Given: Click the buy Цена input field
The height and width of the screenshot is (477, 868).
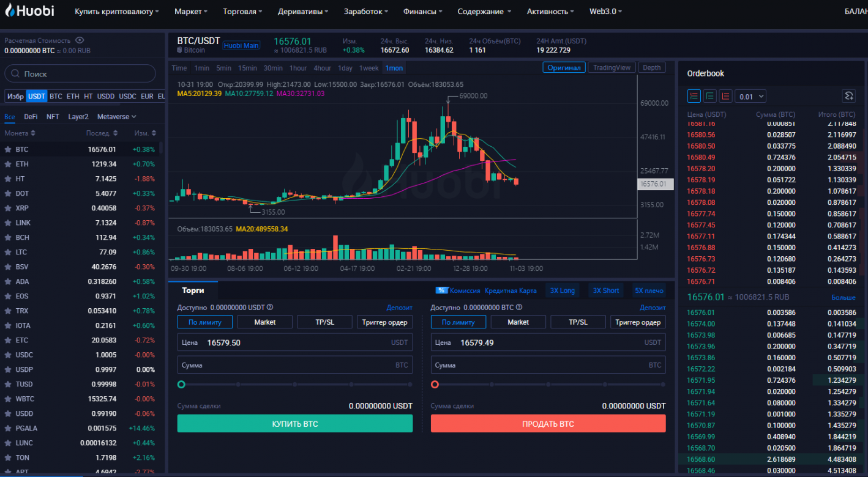Looking at the screenshot, I should point(295,342).
